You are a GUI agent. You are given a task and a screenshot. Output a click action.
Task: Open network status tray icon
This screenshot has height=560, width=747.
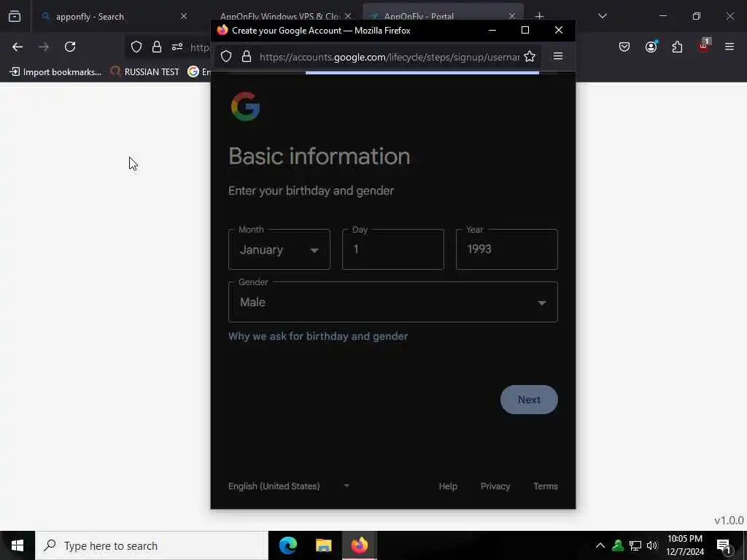point(635,545)
